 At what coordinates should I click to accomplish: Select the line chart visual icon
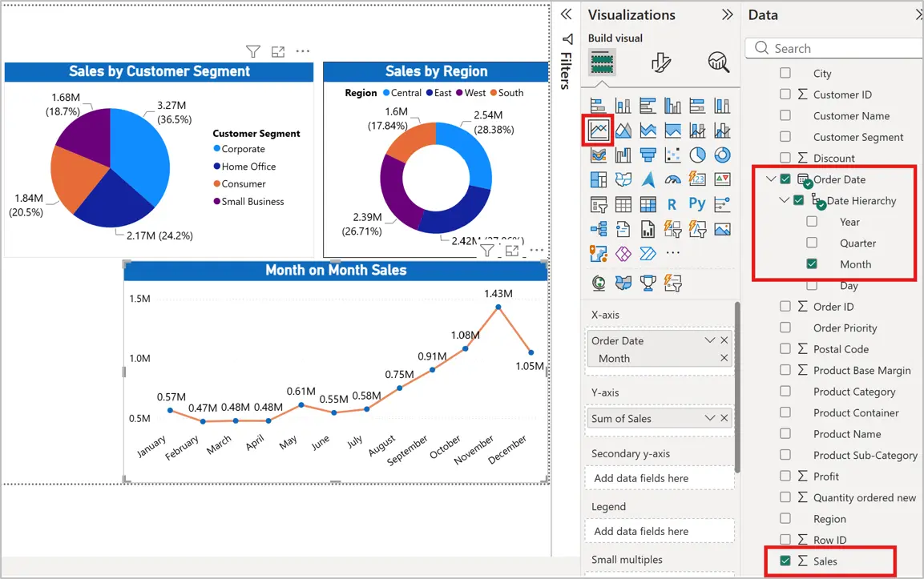tap(598, 130)
